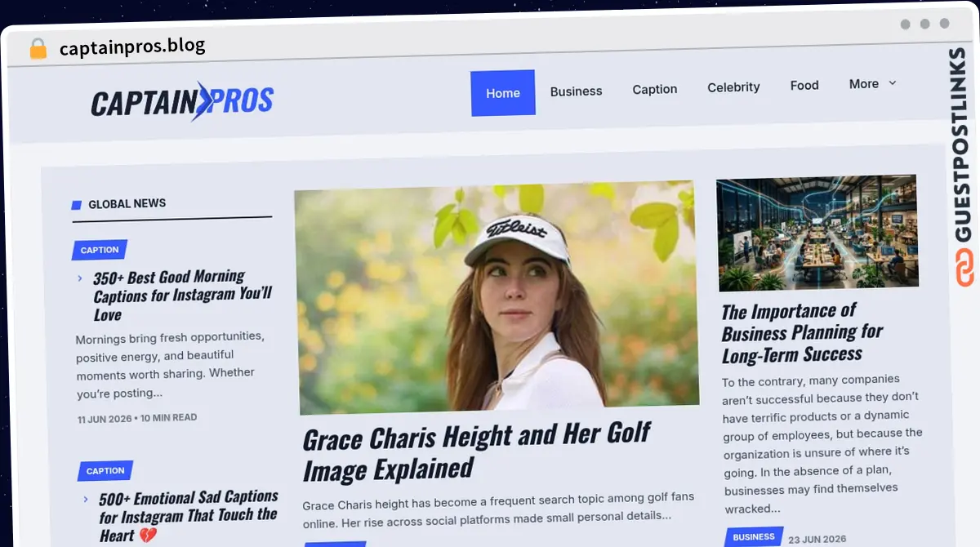This screenshot has width=980, height=547.
Task: Click the blue square icon beside Global News
Action: coord(77,205)
